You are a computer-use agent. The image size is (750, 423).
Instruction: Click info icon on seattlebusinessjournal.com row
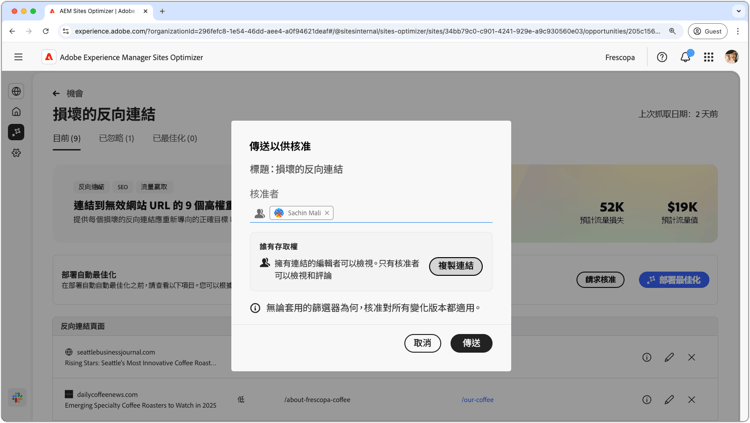[x=647, y=357]
